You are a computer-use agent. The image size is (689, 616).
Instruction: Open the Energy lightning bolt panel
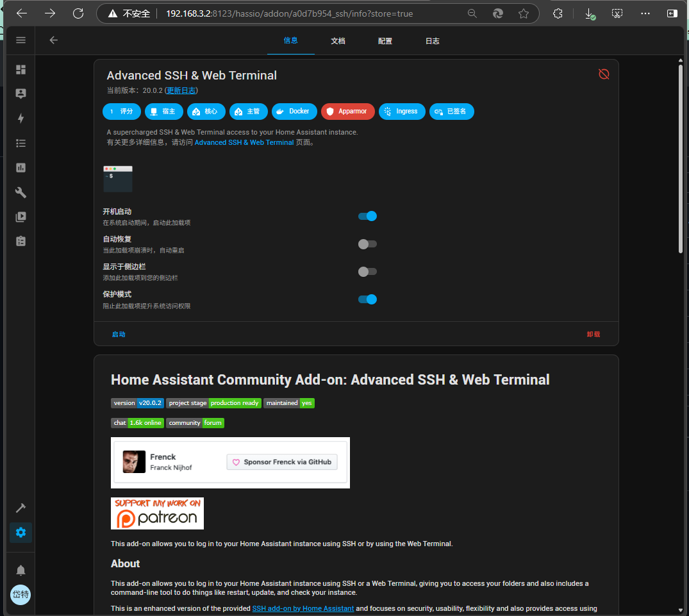(21, 119)
